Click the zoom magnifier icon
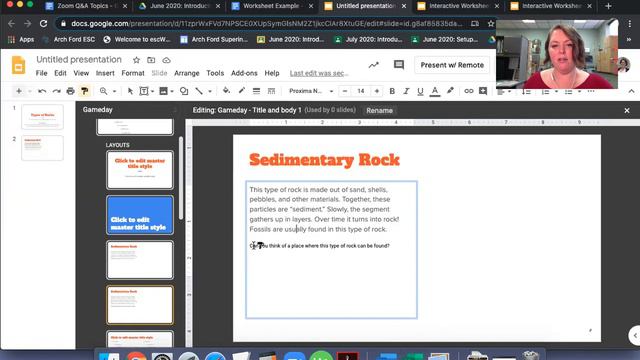This screenshot has width=640, height=360. pyautogui.click(x=104, y=91)
